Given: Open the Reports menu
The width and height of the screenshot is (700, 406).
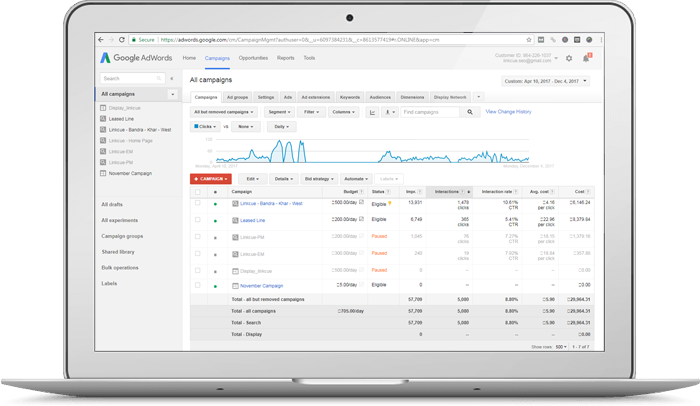Looking at the screenshot, I should (286, 58).
